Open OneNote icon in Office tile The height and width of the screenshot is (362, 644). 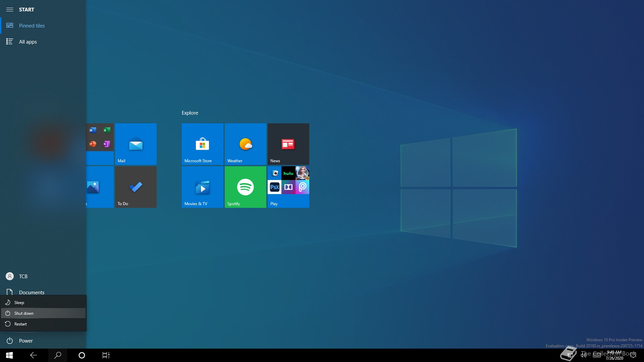pyautogui.click(x=107, y=144)
